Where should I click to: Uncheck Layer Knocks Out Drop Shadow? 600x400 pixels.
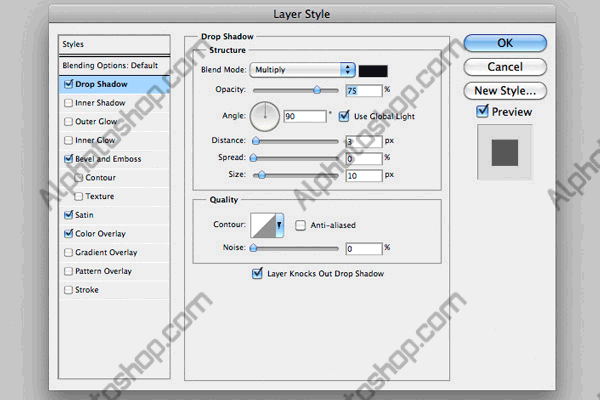point(257,273)
